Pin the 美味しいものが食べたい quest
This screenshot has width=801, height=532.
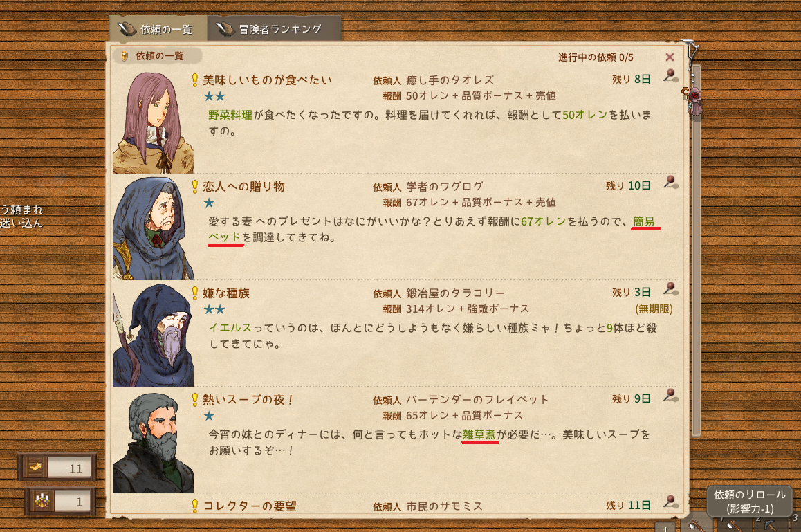pos(671,76)
